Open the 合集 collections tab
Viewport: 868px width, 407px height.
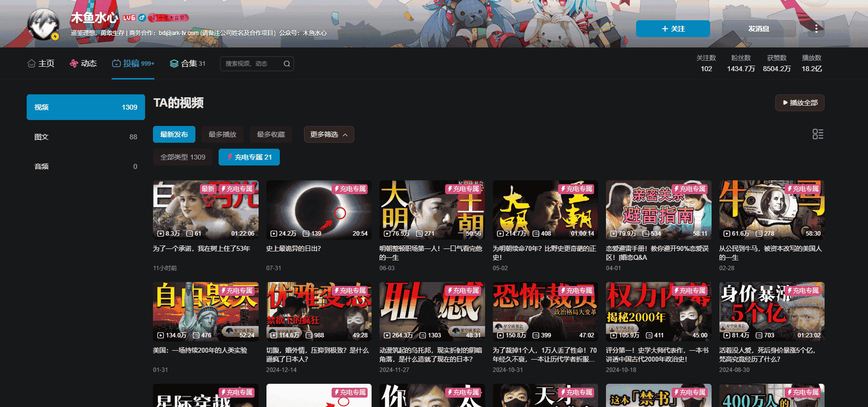pos(188,64)
